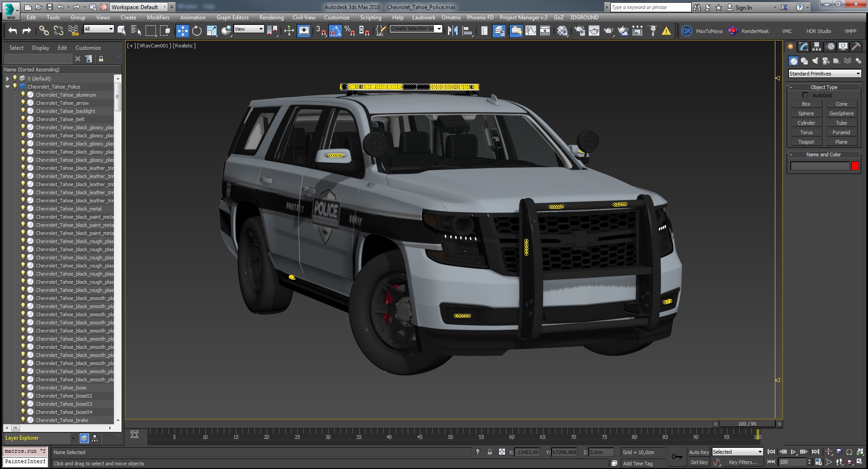Click the Teapot primitive button

[806, 142]
